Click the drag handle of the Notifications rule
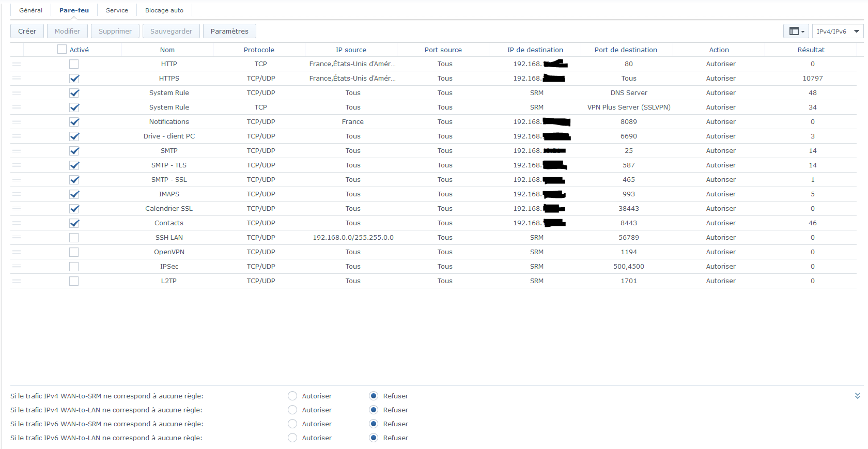The width and height of the screenshot is (868, 449). (17, 122)
